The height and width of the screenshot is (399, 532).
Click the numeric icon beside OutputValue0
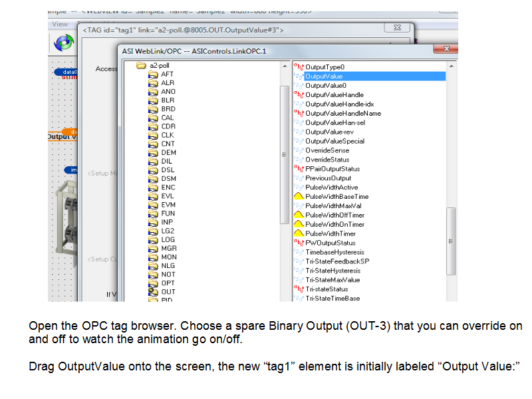click(x=299, y=86)
